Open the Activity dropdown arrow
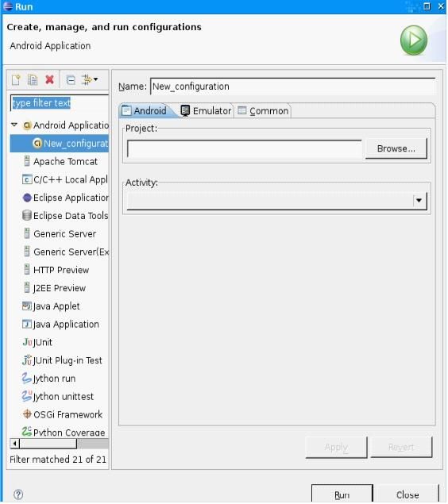Screen dimensions: 448x504 click(x=419, y=201)
